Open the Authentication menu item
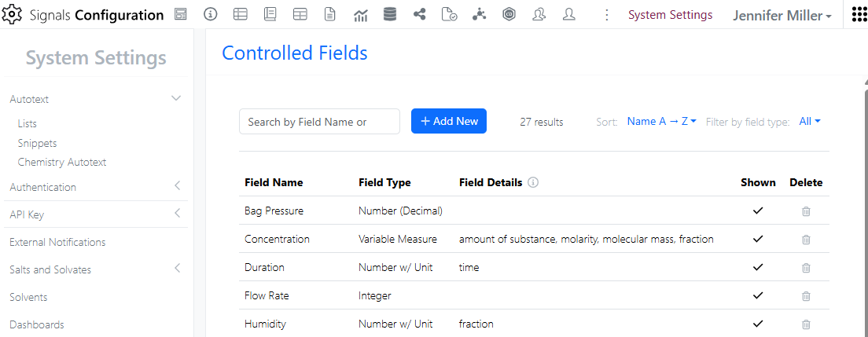868x337 pixels. pyautogui.click(x=42, y=187)
